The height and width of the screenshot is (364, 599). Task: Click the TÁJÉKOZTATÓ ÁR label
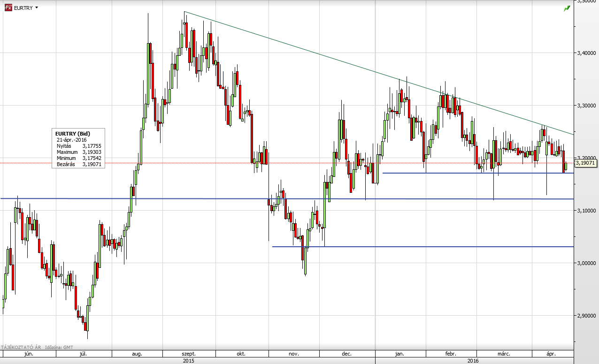point(21,348)
